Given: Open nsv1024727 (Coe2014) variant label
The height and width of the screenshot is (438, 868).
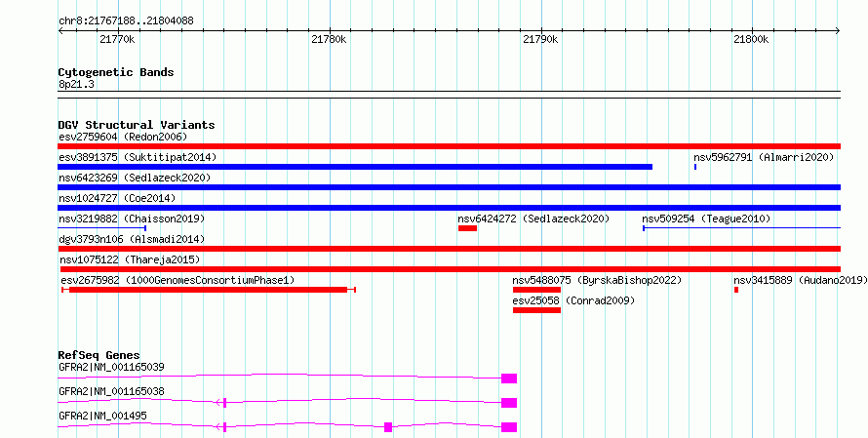Looking at the screenshot, I should tap(117, 198).
